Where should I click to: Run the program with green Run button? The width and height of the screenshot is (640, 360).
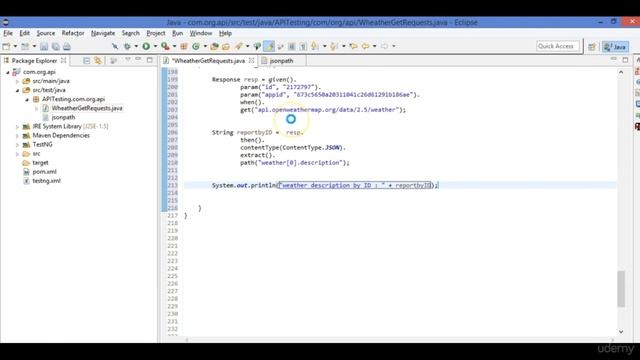[146, 47]
